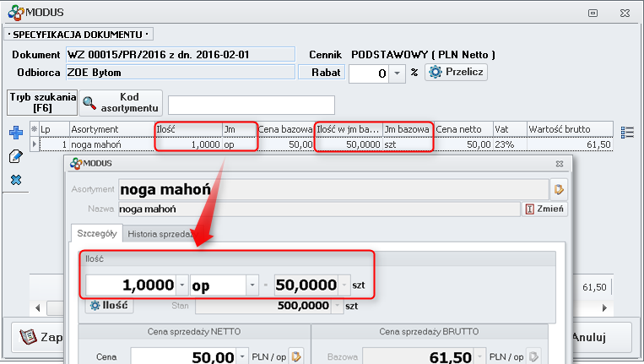Click the blue plus add-item icon
Image resolution: width=644 pixels, height=364 pixels.
tap(14, 133)
